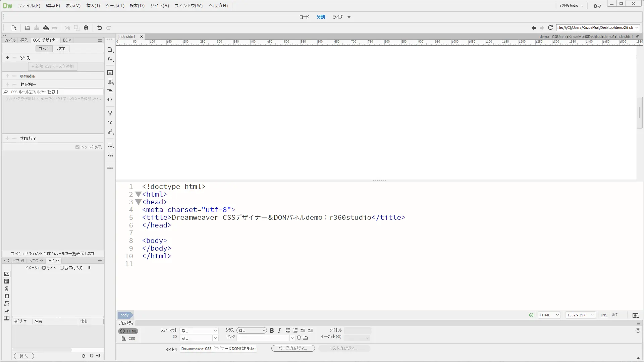Select the Scripts scroll category in Assets

point(6,304)
